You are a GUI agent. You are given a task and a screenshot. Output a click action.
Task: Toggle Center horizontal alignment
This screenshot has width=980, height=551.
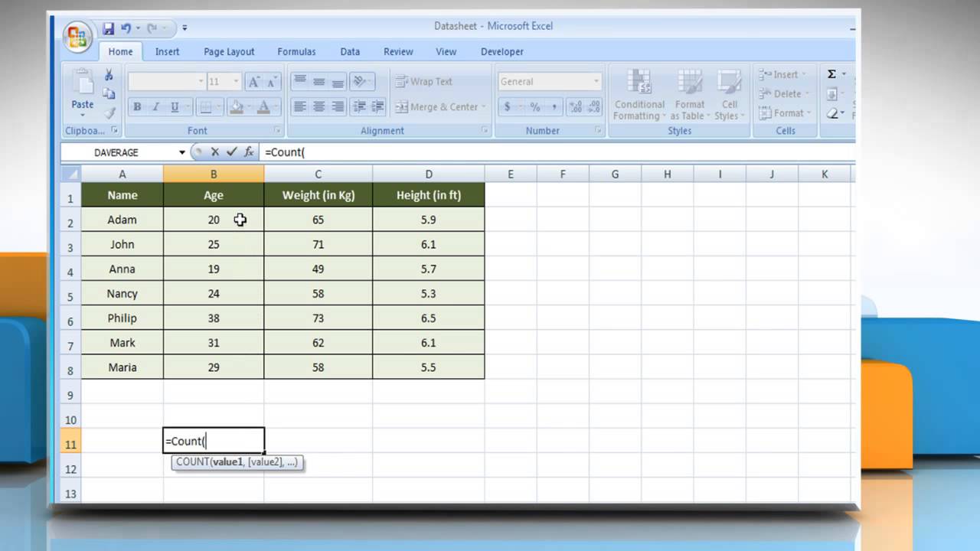[x=318, y=107]
